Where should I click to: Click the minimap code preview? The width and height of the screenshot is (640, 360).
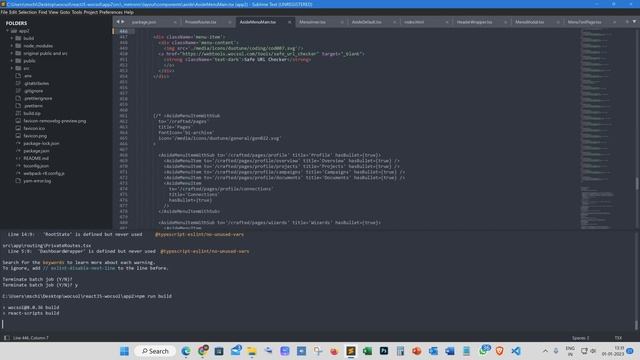point(598,129)
